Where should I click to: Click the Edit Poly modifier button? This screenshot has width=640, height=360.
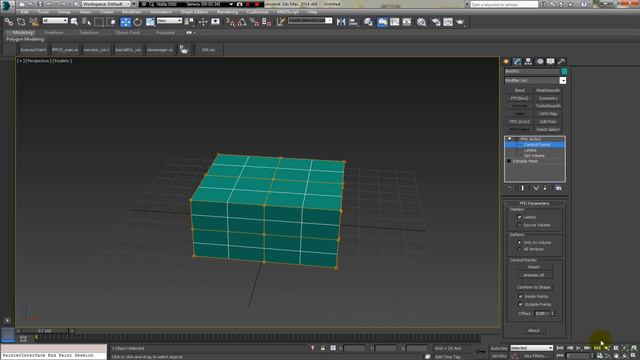coord(548,122)
